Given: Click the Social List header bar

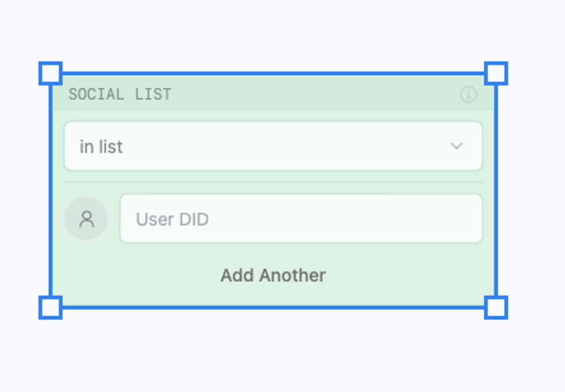Looking at the screenshot, I should coord(311,94).
